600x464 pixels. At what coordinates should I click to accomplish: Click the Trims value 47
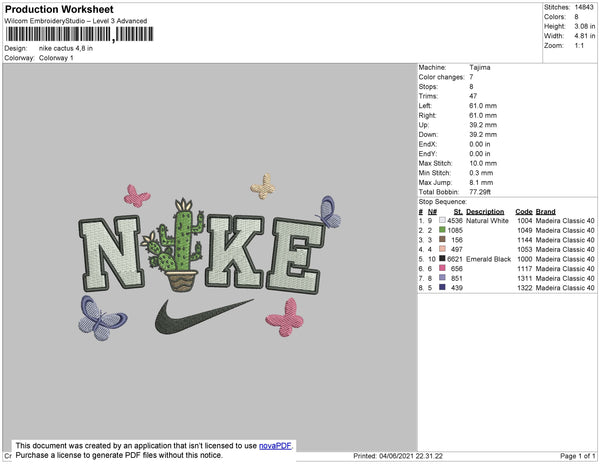(473, 96)
